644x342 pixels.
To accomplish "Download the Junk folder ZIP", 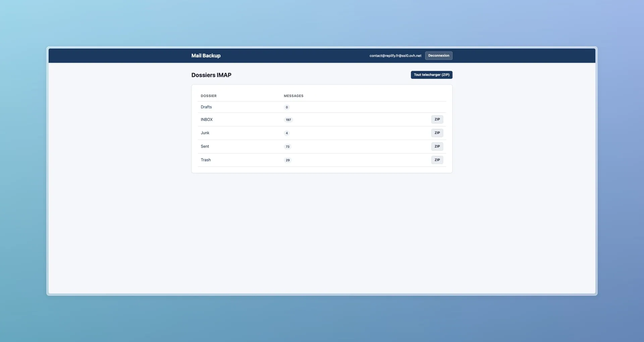I will [437, 133].
